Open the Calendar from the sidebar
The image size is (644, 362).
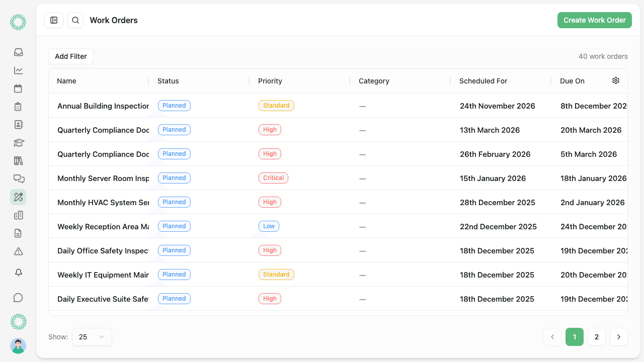point(18,88)
